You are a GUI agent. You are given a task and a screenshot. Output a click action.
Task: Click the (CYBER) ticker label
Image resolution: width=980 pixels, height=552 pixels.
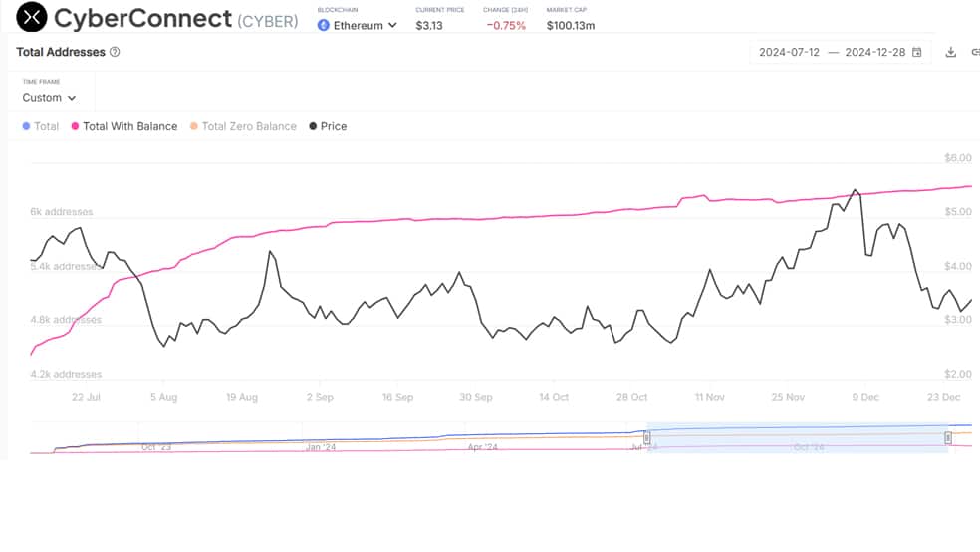268,21
